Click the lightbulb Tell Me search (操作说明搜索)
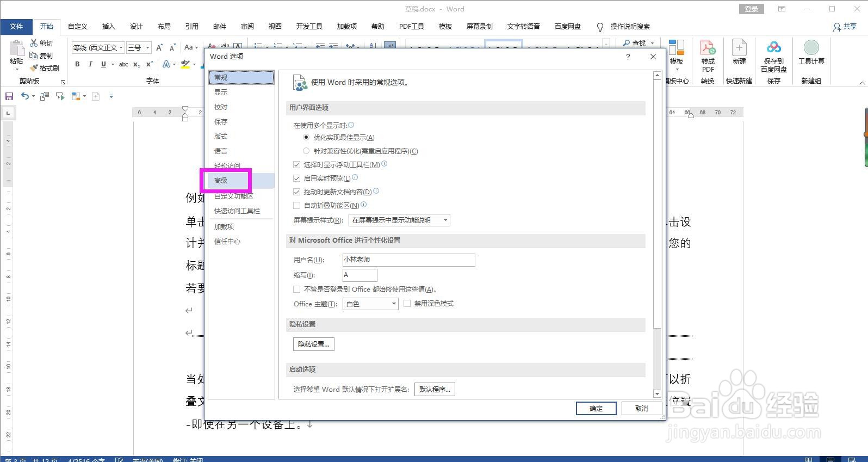Image resolution: width=868 pixels, height=462 pixels. pyautogui.click(x=600, y=27)
